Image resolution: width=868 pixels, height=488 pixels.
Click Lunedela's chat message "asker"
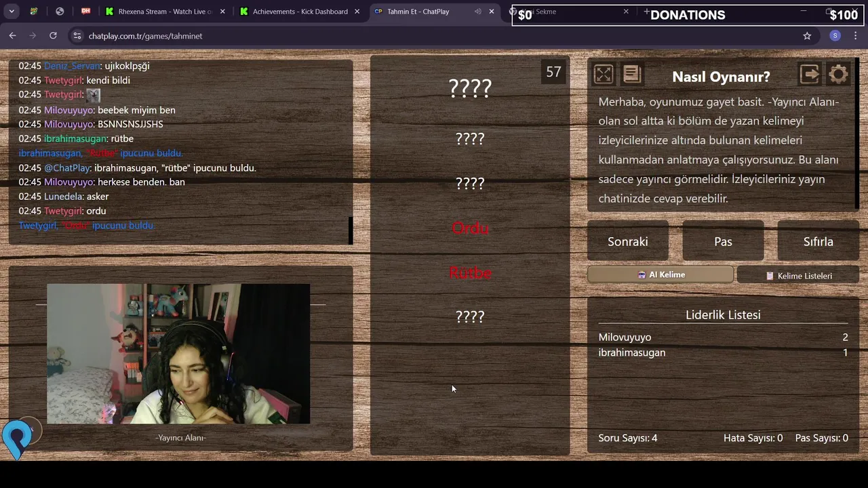tap(98, 197)
